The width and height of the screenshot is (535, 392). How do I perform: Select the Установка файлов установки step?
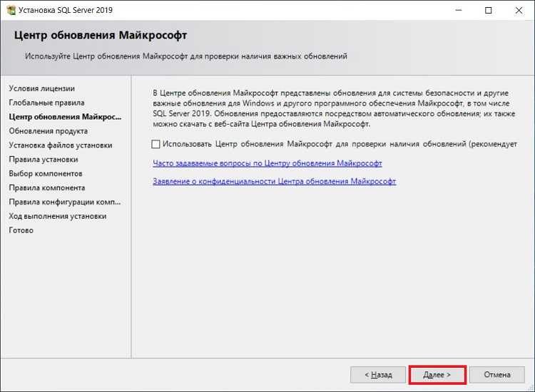61,145
